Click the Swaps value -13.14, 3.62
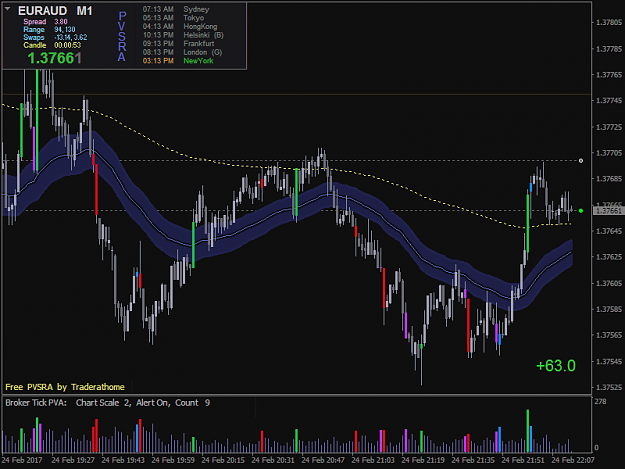625x469 pixels. coord(71,37)
